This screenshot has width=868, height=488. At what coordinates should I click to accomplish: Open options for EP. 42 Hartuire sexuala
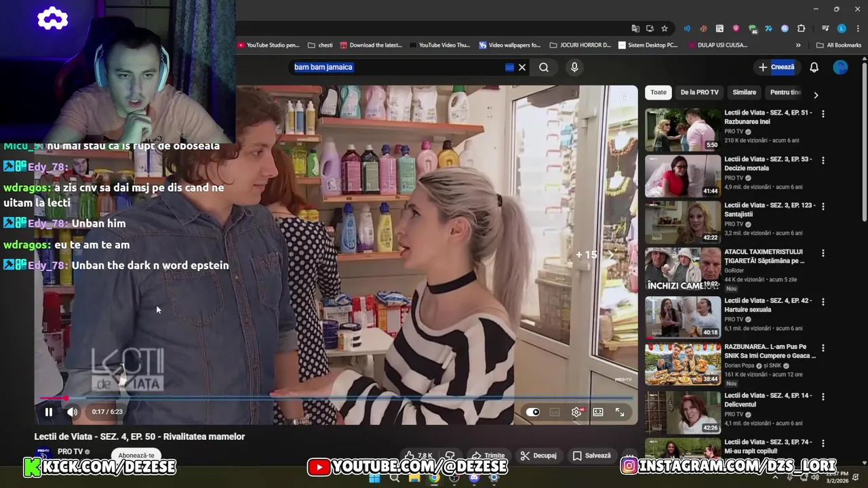point(823,302)
